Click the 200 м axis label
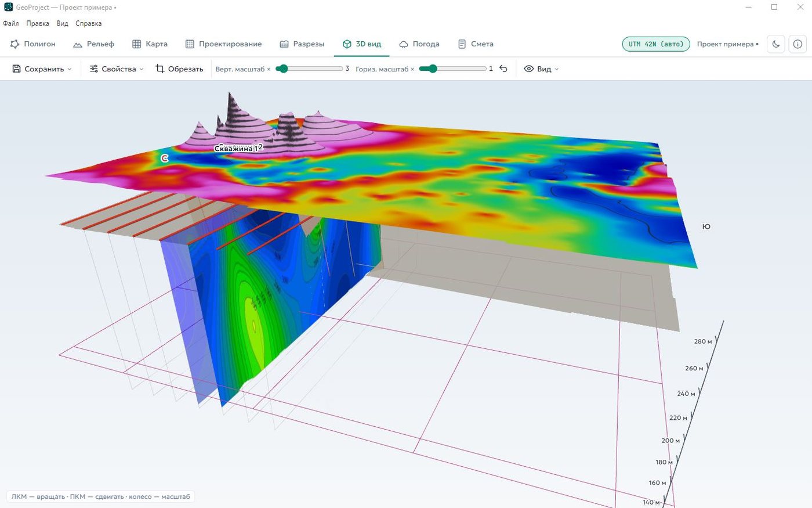 click(x=670, y=441)
